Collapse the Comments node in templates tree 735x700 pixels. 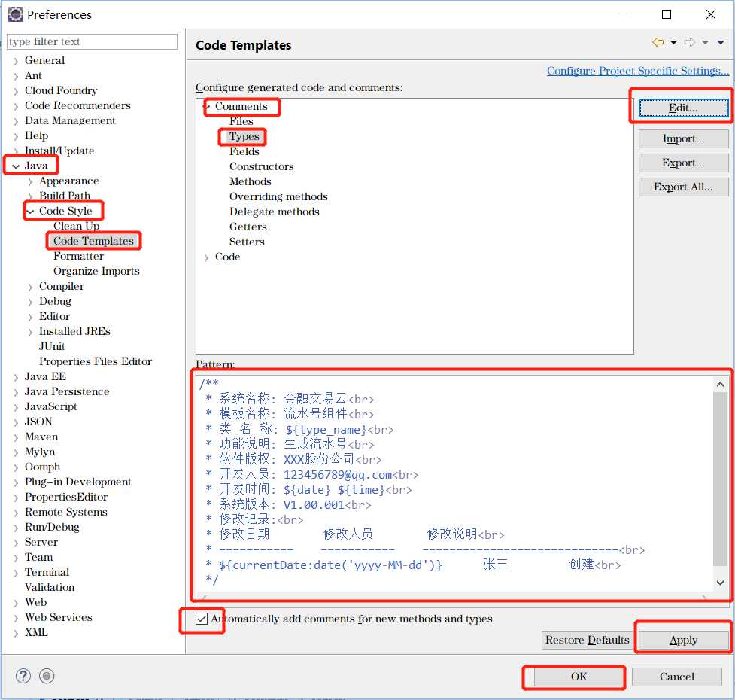207,107
